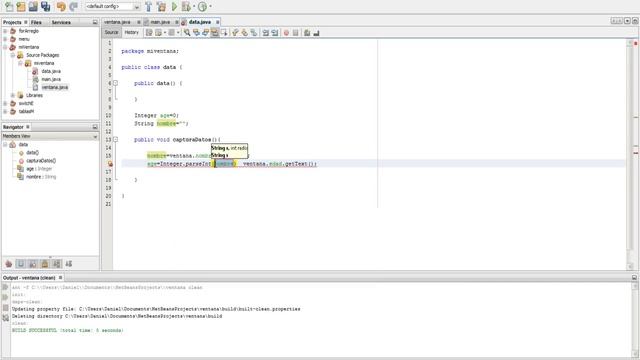Click the error hint bulb on line 16

110,164
